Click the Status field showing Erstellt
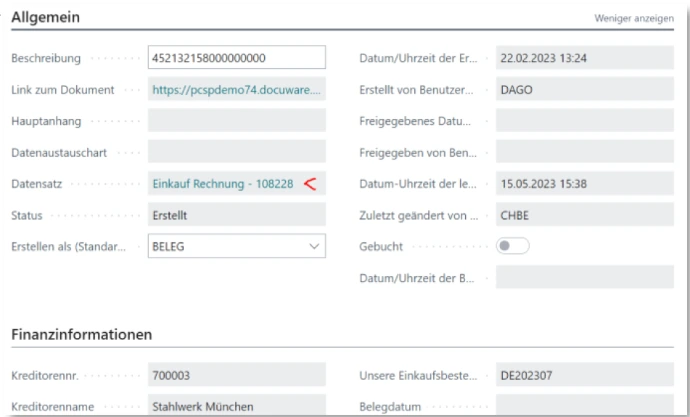The image size is (690, 417). coord(237,215)
